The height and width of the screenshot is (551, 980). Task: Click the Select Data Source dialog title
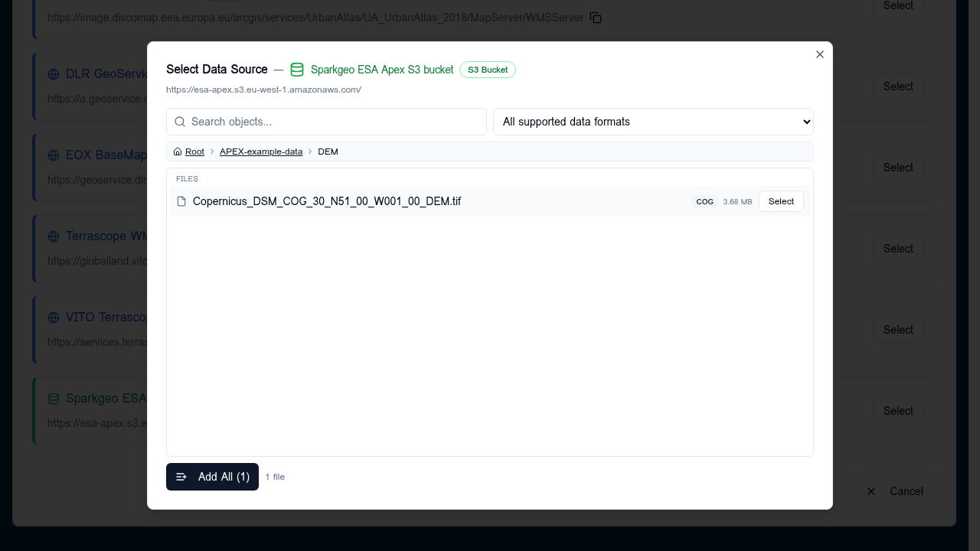[x=217, y=70]
